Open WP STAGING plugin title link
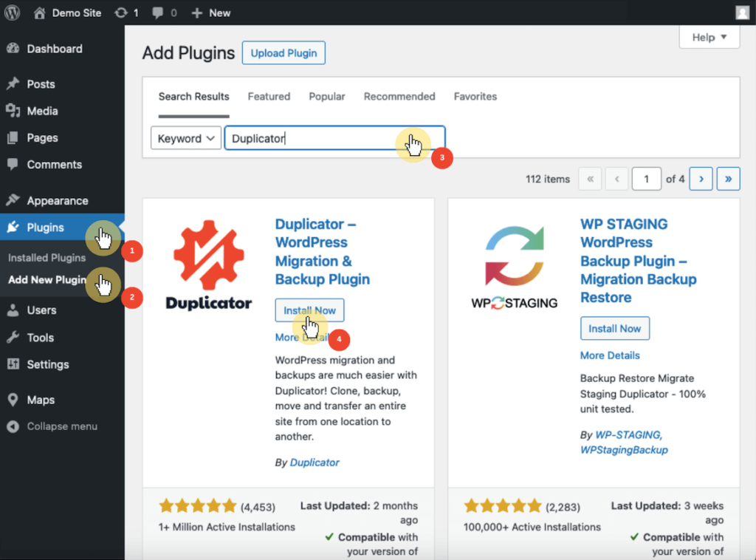This screenshot has height=560, width=756. 639,261
